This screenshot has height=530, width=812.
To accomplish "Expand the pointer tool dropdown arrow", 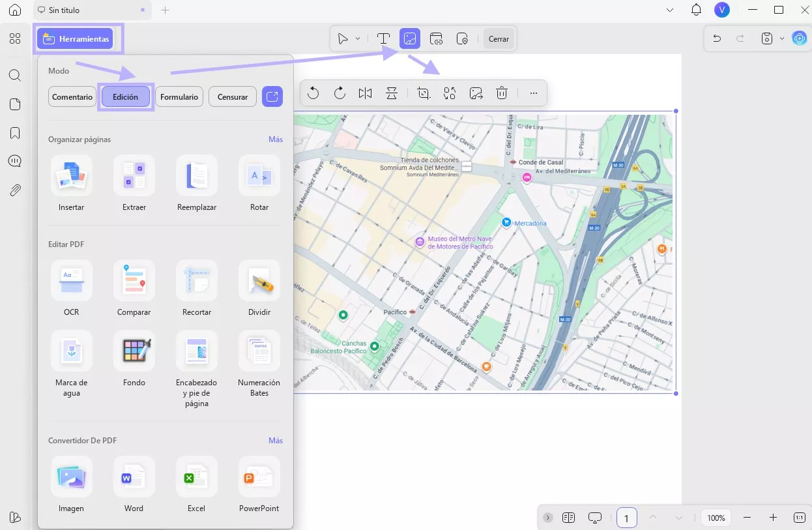I will (x=358, y=39).
